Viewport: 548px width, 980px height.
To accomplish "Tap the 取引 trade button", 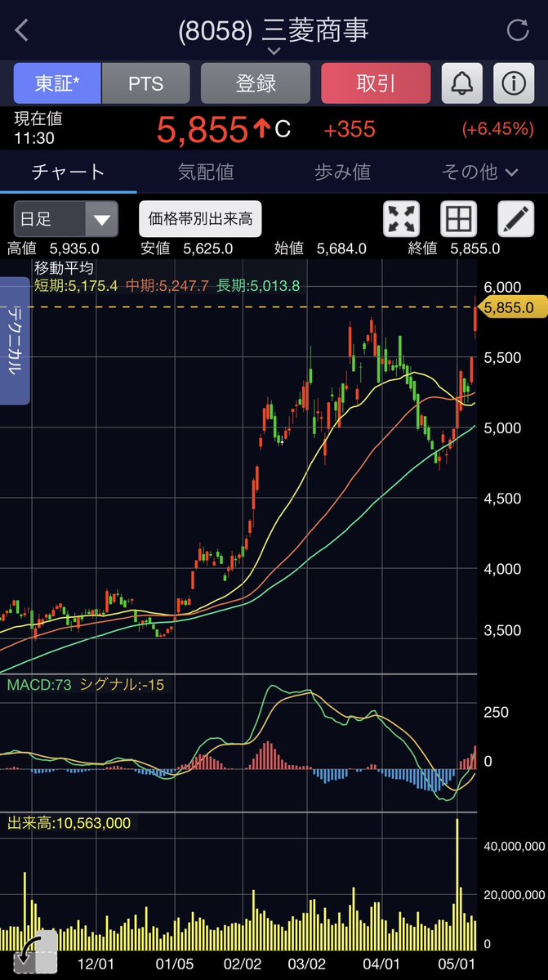I will (376, 83).
